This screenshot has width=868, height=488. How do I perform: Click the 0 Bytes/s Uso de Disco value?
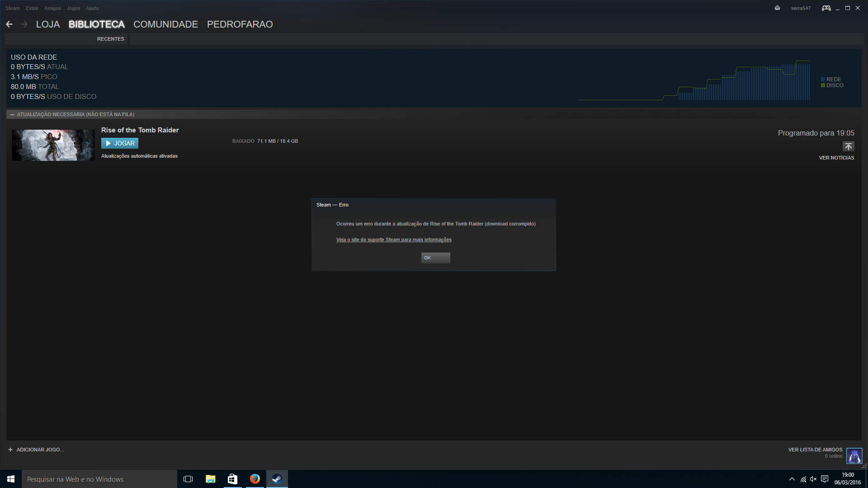coord(53,97)
